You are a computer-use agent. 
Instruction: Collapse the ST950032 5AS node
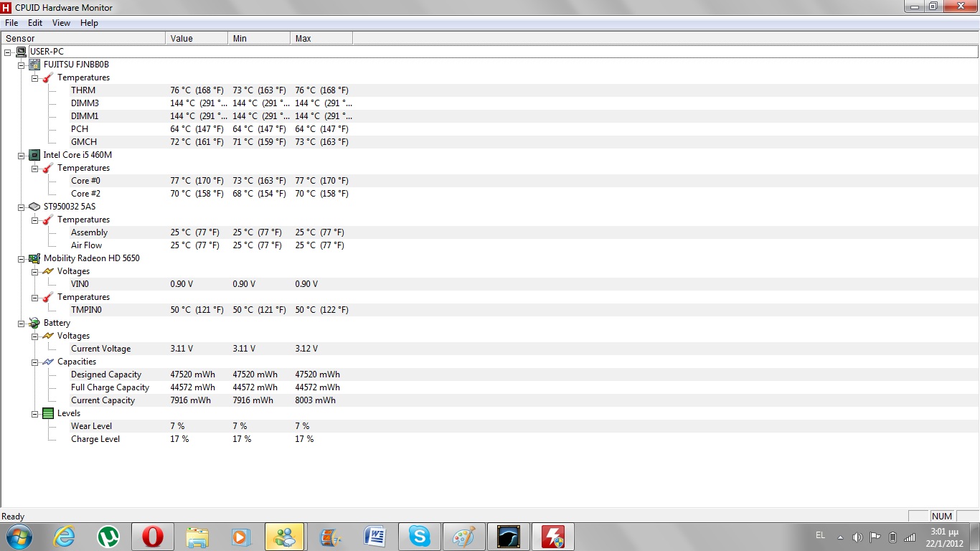(21, 207)
